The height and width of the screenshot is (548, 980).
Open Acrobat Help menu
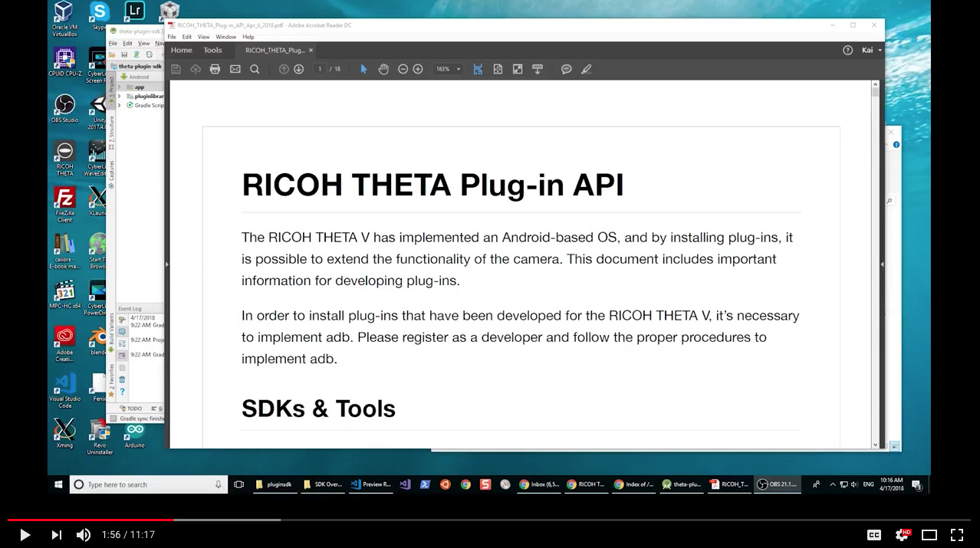pyautogui.click(x=248, y=37)
